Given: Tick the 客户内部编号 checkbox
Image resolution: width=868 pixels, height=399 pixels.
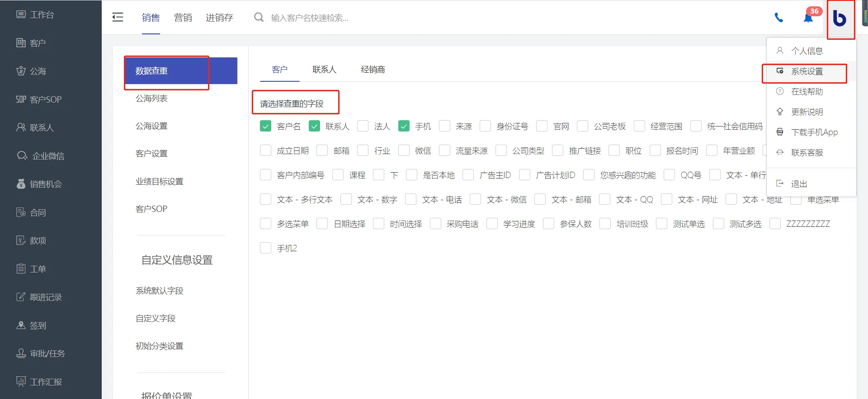Looking at the screenshot, I should (x=266, y=175).
